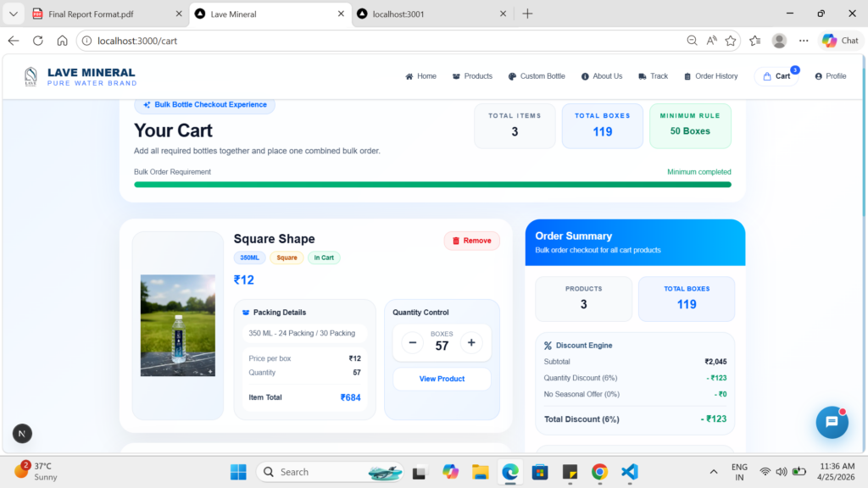Open the floating chat support bubble

click(x=832, y=422)
